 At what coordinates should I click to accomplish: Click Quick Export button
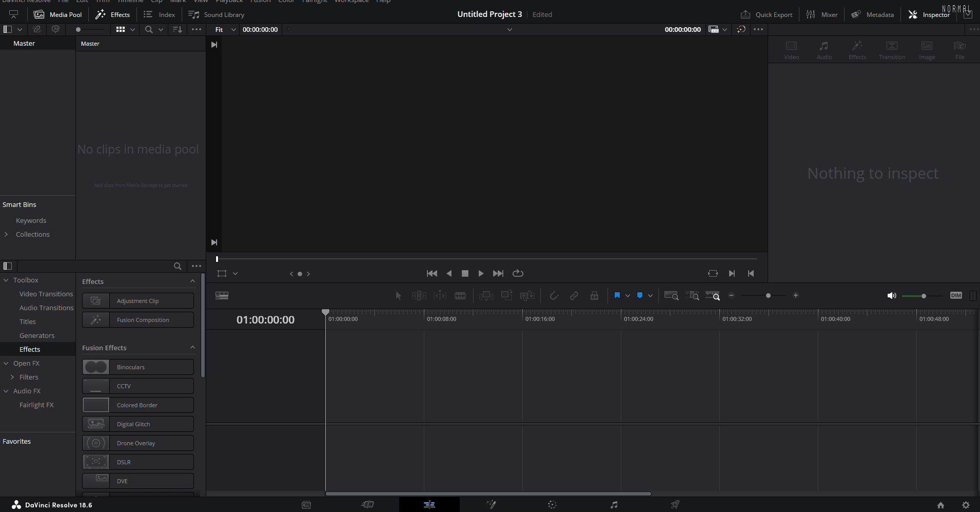point(767,14)
